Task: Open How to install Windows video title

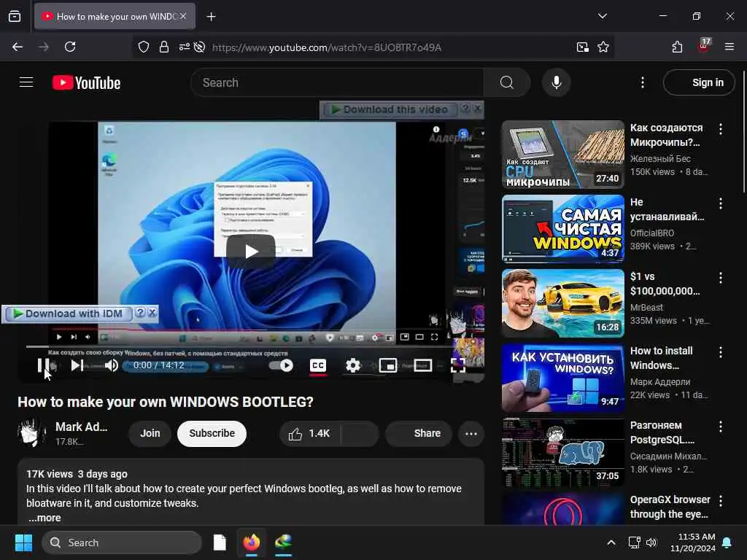Action: pos(661,358)
